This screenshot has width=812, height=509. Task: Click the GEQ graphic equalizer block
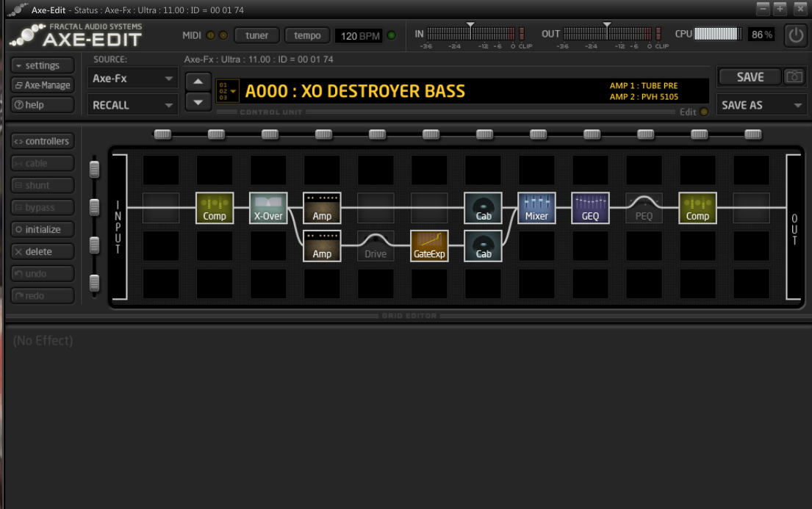click(x=590, y=208)
